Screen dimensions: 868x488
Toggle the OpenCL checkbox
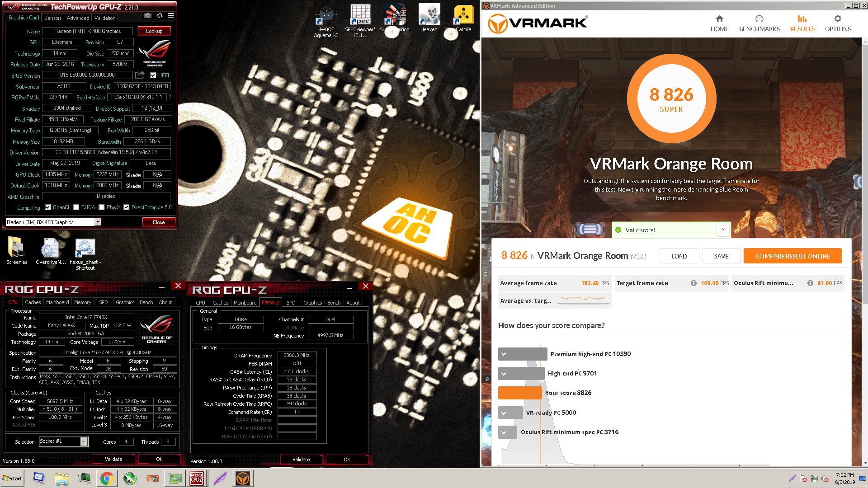click(x=48, y=207)
